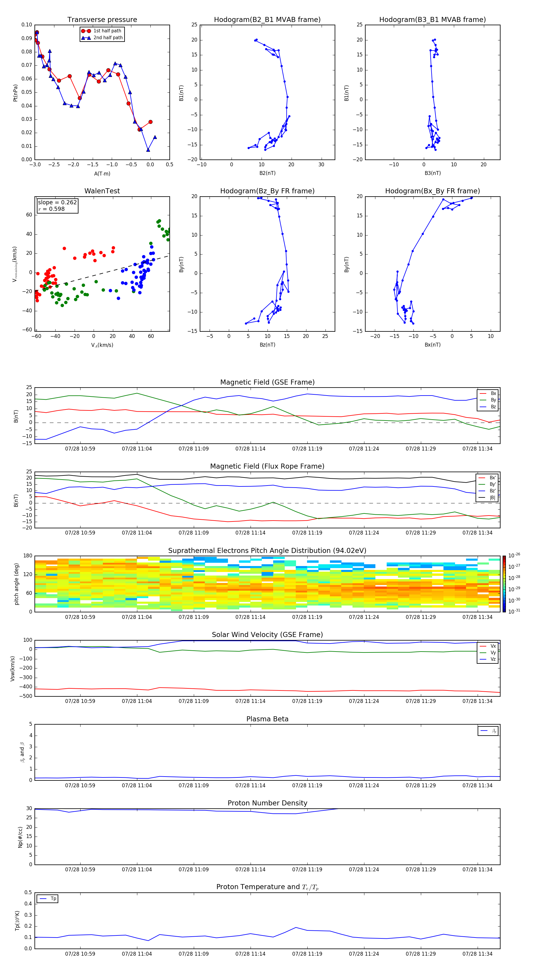Click the 'By' legend entry in GSE panel

tap(488, 400)
